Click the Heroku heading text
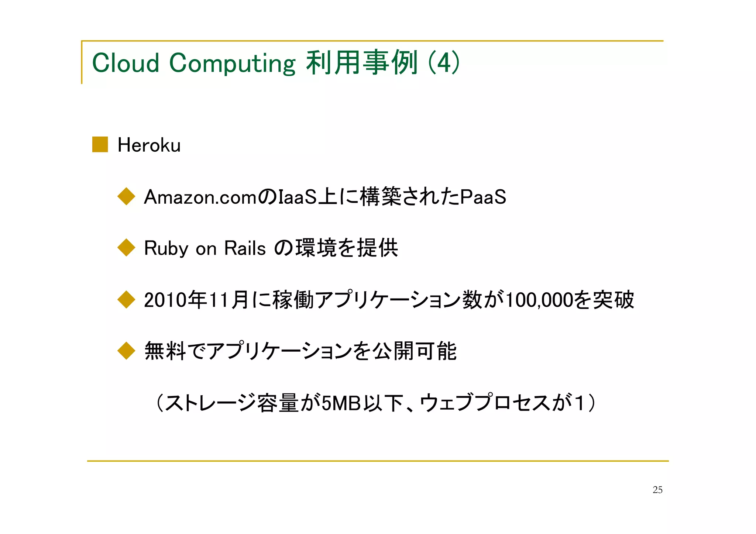Viewport: 756px width, 534px height. point(149,145)
